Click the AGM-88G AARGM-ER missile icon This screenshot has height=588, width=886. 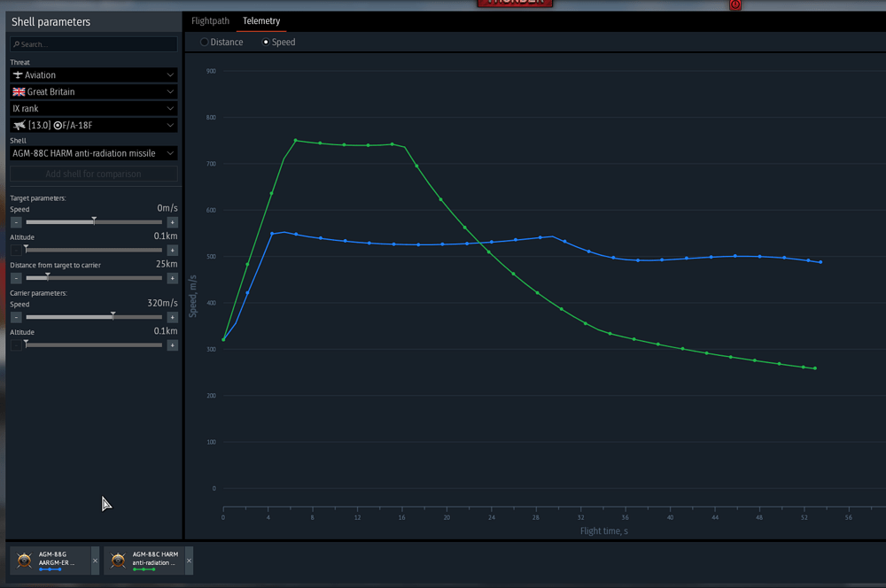pos(24,561)
